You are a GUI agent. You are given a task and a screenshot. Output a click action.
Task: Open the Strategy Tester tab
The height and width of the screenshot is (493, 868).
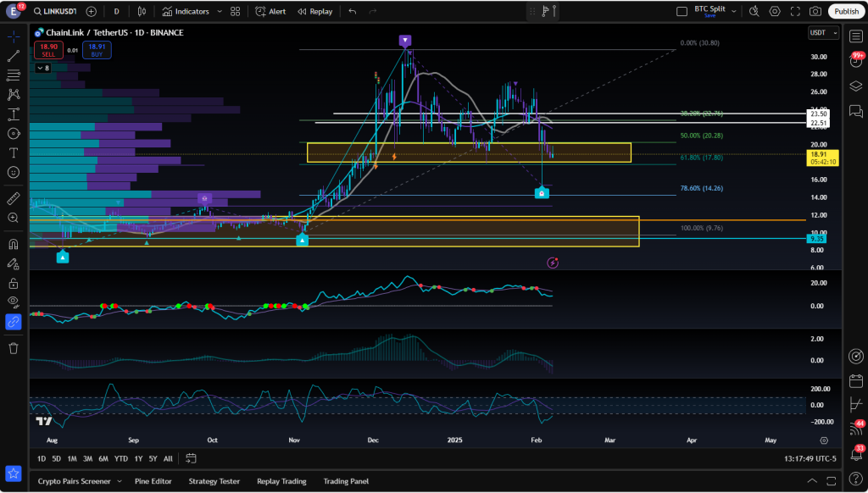point(214,481)
